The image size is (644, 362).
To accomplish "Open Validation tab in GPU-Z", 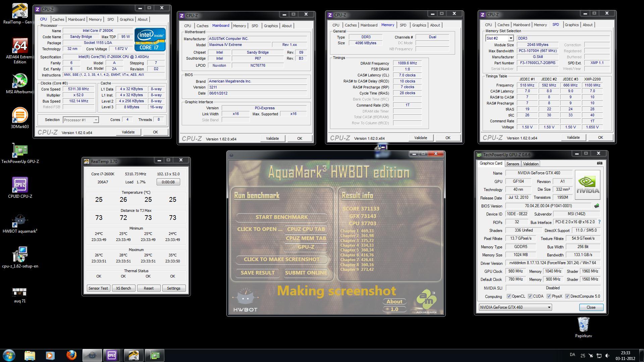I will 531,164.
